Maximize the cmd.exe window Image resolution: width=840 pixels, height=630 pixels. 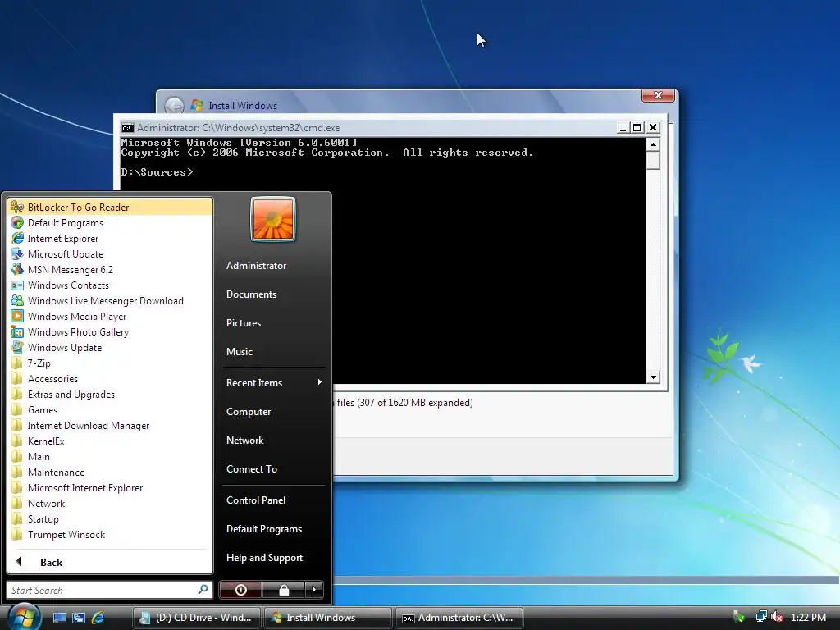click(x=637, y=127)
